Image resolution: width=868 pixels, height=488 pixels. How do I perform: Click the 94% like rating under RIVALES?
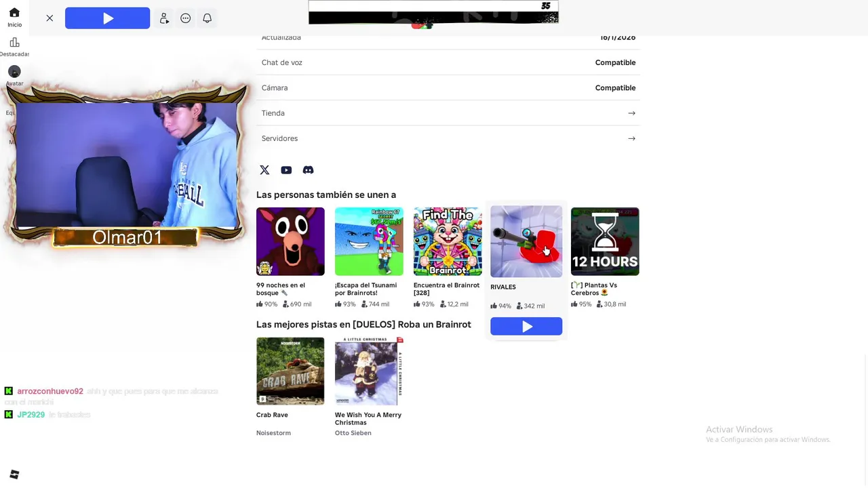[x=500, y=306]
